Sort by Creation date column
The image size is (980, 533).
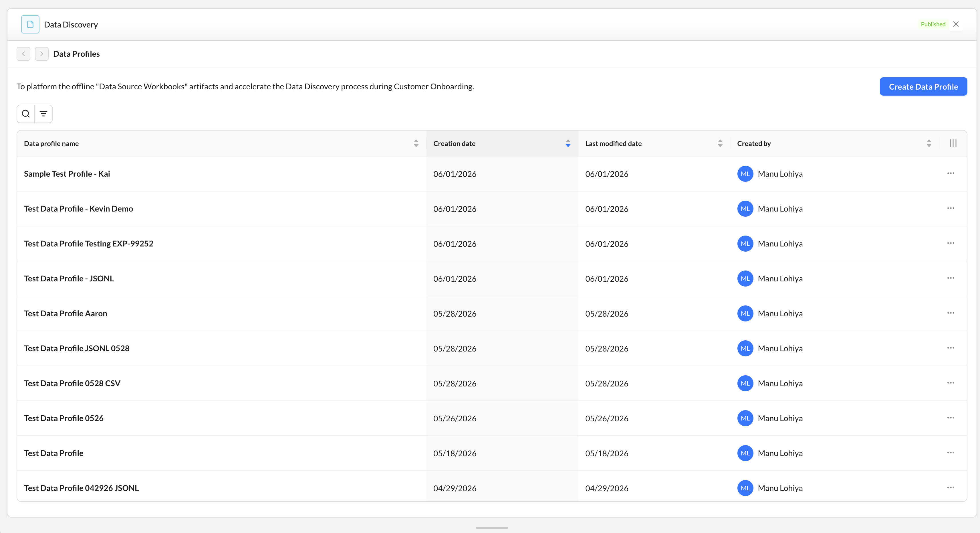point(568,143)
